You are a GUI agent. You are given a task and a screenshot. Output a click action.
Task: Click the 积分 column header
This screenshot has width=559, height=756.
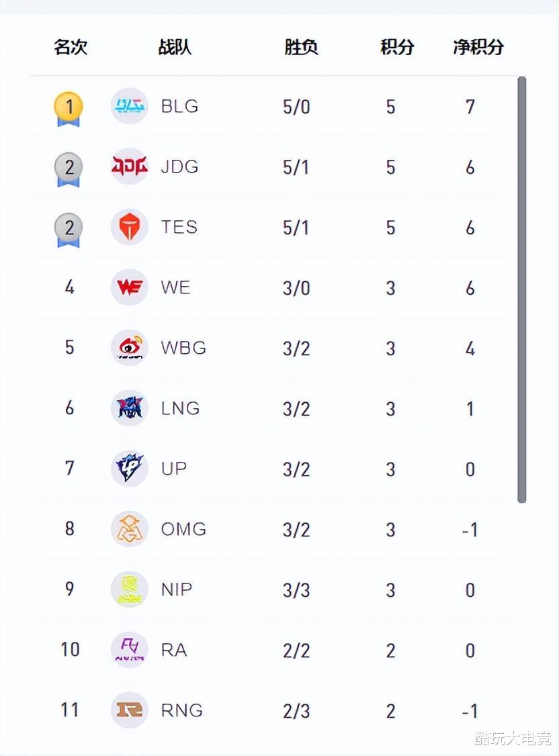[397, 47]
